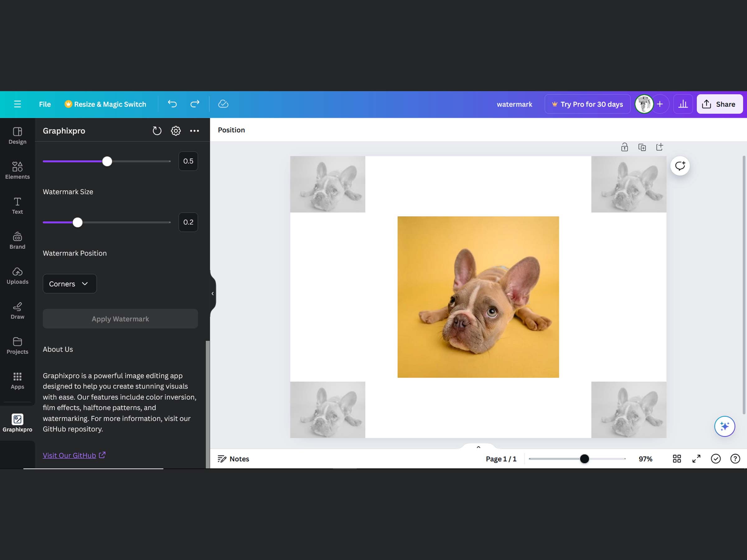Toggle fullscreen presentation mode

tap(696, 459)
